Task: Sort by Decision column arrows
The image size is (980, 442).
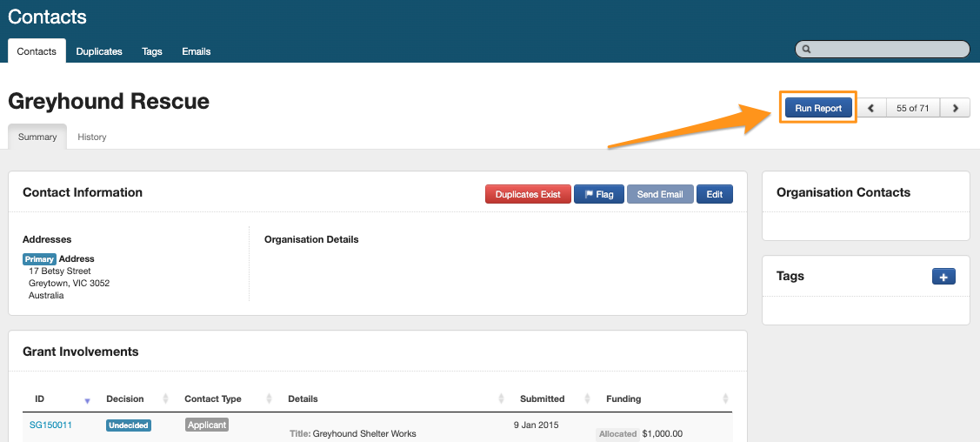Action: pyautogui.click(x=165, y=399)
